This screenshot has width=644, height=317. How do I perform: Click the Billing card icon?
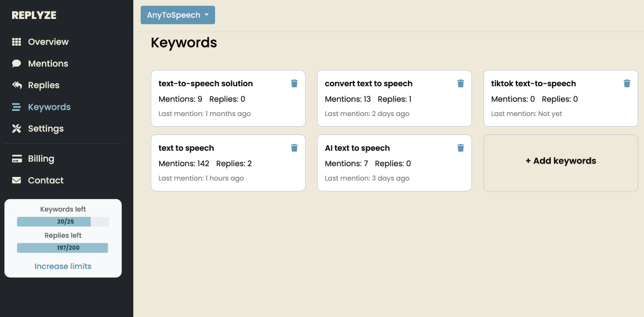17,158
